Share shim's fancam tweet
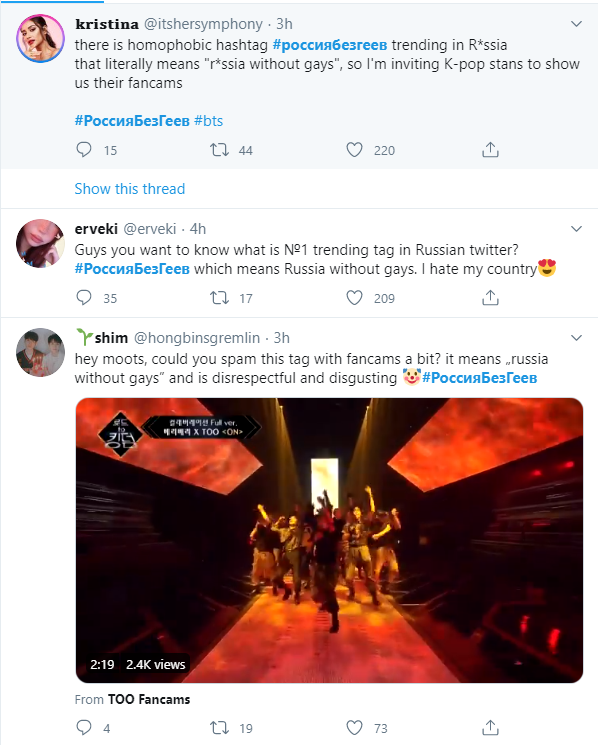The image size is (598, 745). [490, 727]
